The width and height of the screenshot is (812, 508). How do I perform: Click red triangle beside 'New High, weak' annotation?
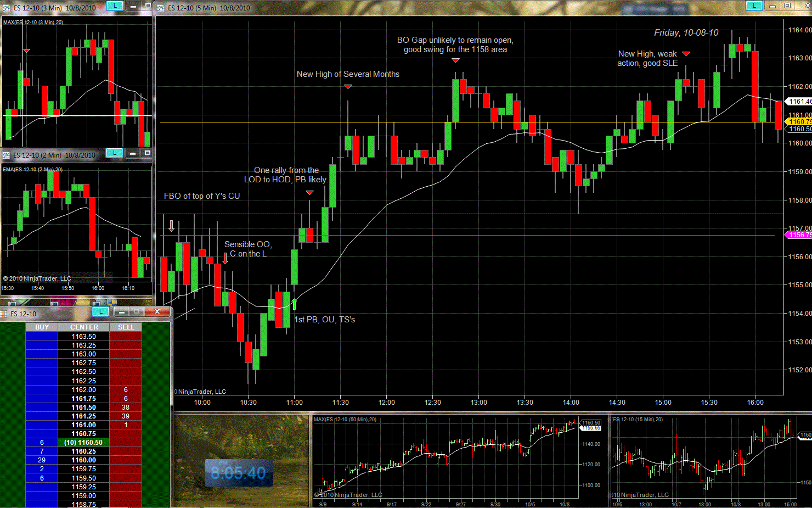(686, 54)
